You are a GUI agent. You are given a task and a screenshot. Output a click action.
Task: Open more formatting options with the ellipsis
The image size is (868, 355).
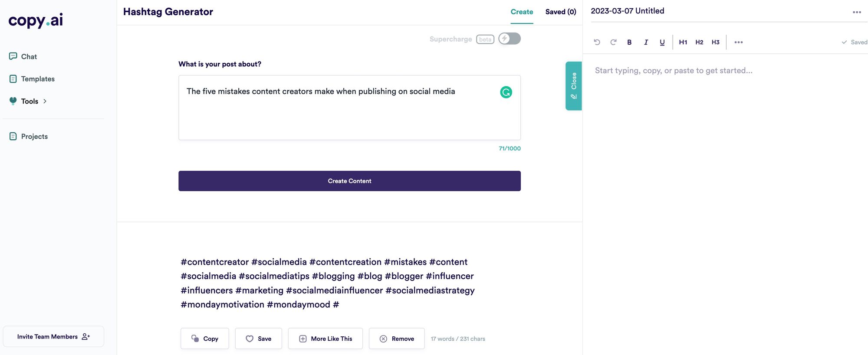pyautogui.click(x=738, y=42)
